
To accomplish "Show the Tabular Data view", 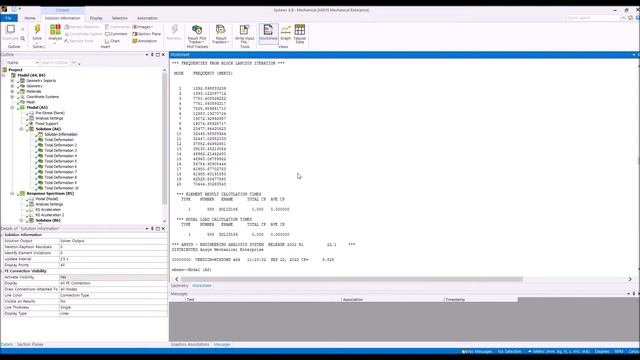I will click(300, 34).
